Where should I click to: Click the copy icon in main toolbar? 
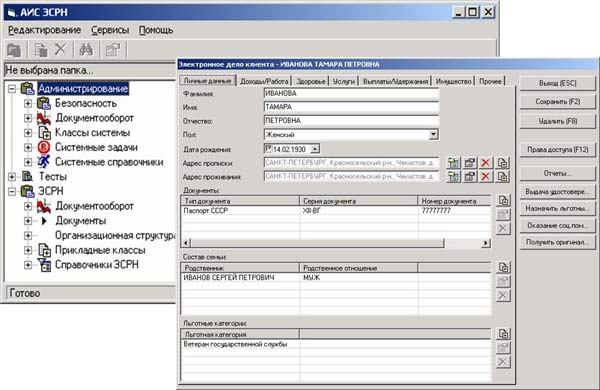coord(41,50)
